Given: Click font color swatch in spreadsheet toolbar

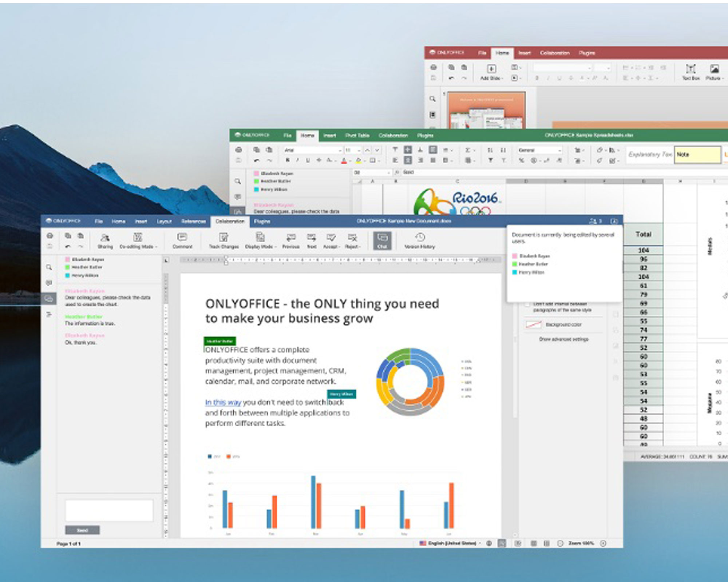Looking at the screenshot, I should 344,160.
